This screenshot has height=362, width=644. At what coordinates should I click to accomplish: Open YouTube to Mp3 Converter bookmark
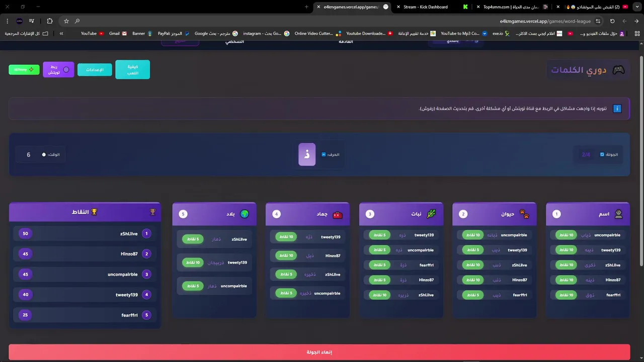click(x=463, y=34)
